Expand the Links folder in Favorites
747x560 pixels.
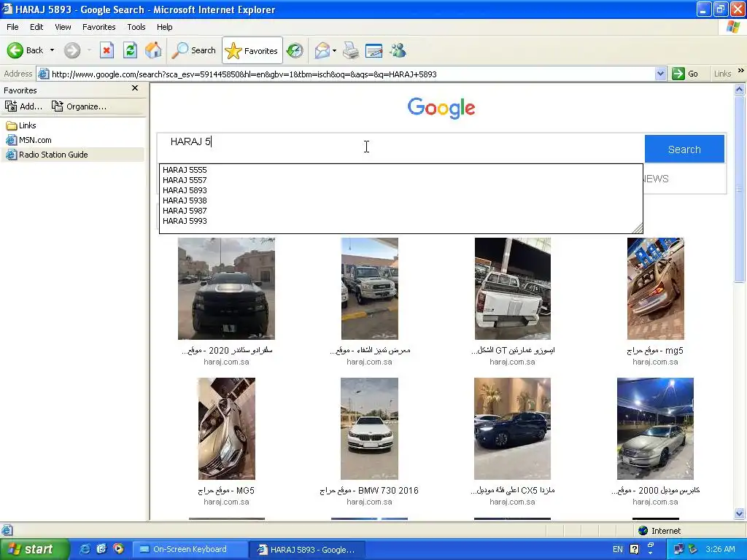click(x=21, y=125)
